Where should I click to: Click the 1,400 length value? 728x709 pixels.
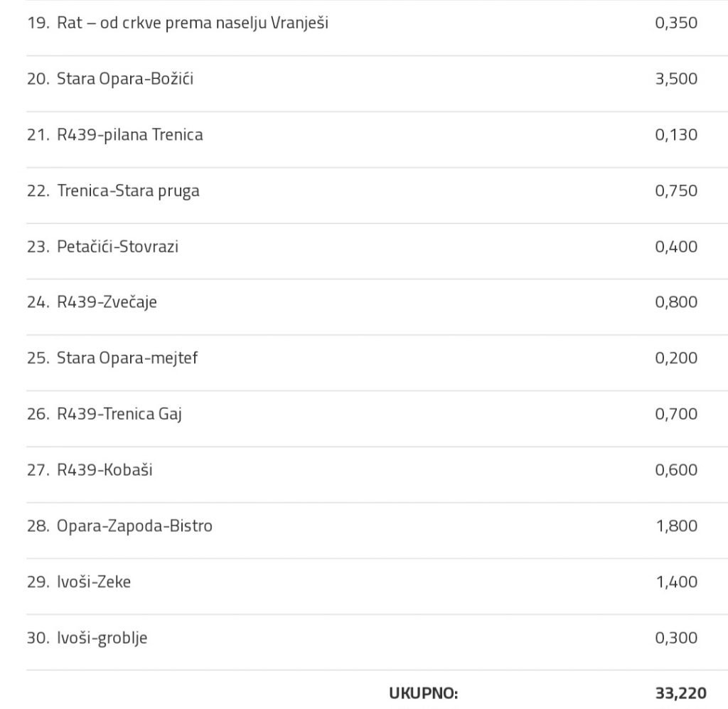point(676,582)
